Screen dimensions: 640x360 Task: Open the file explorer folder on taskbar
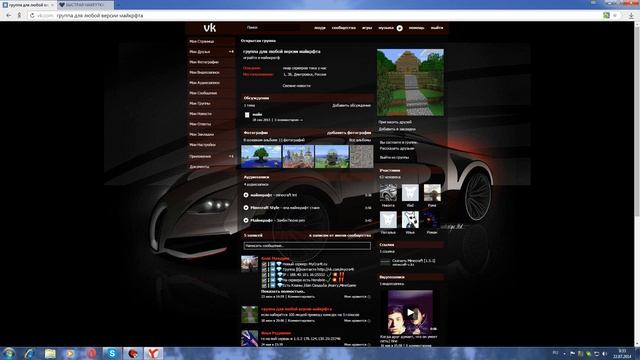tap(50, 353)
